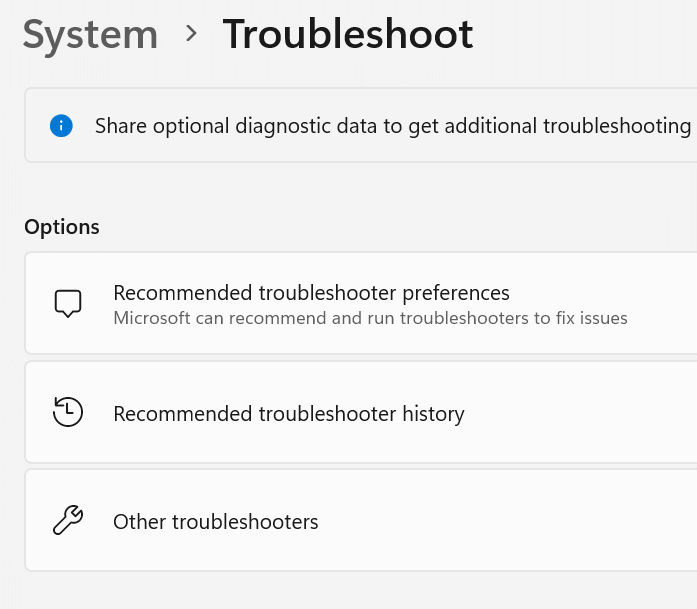Open Recommended troubleshooter history

pos(289,413)
